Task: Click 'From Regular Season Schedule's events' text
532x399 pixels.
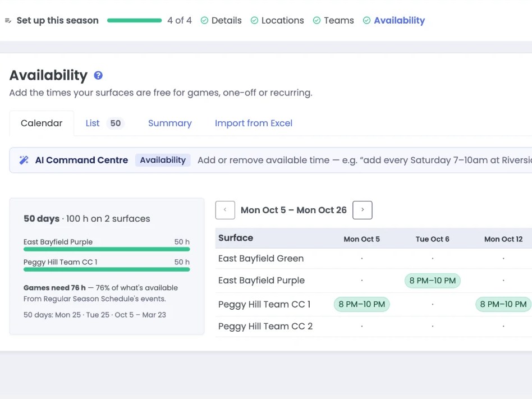Action: [95, 299]
